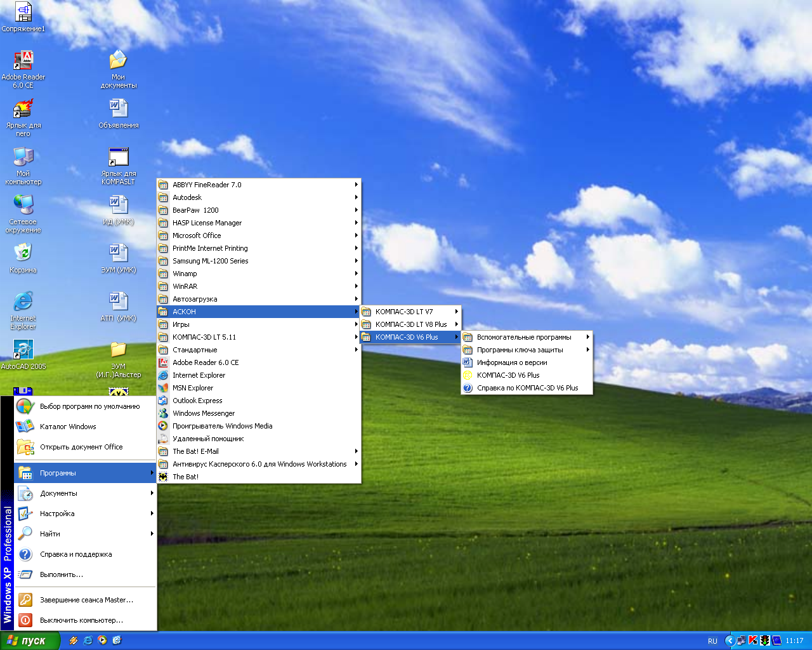Select the ИД (УМК) Word document
This screenshot has height=650, width=812.
tap(119, 210)
